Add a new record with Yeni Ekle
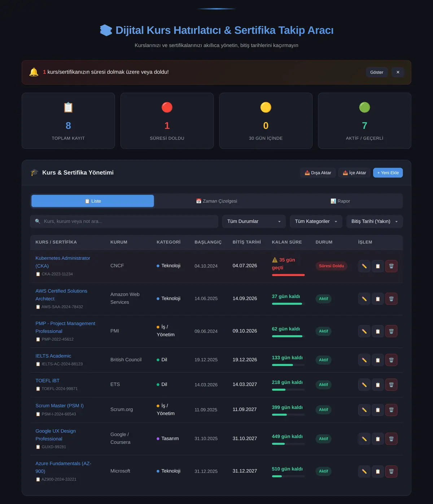The image size is (433, 504). pos(388,173)
